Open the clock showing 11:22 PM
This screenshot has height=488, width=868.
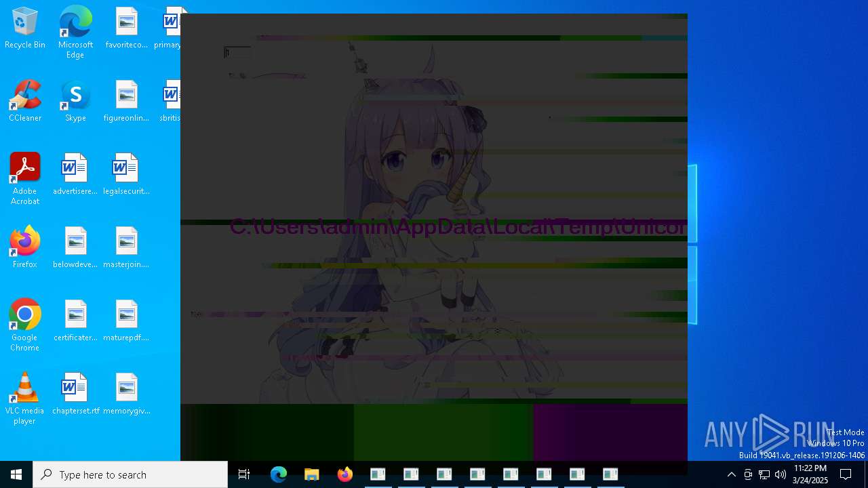coord(810,474)
